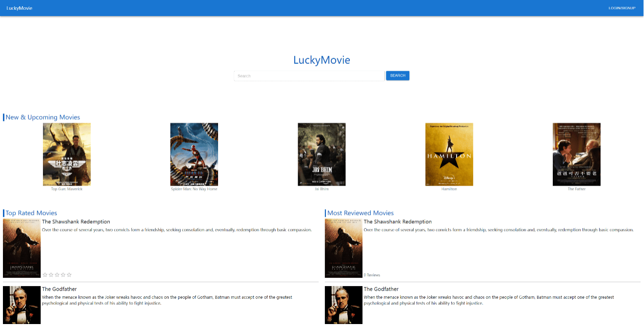Open The Godfather poster in Top Rated
The image size is (644, 326).
tap(22, 306)
